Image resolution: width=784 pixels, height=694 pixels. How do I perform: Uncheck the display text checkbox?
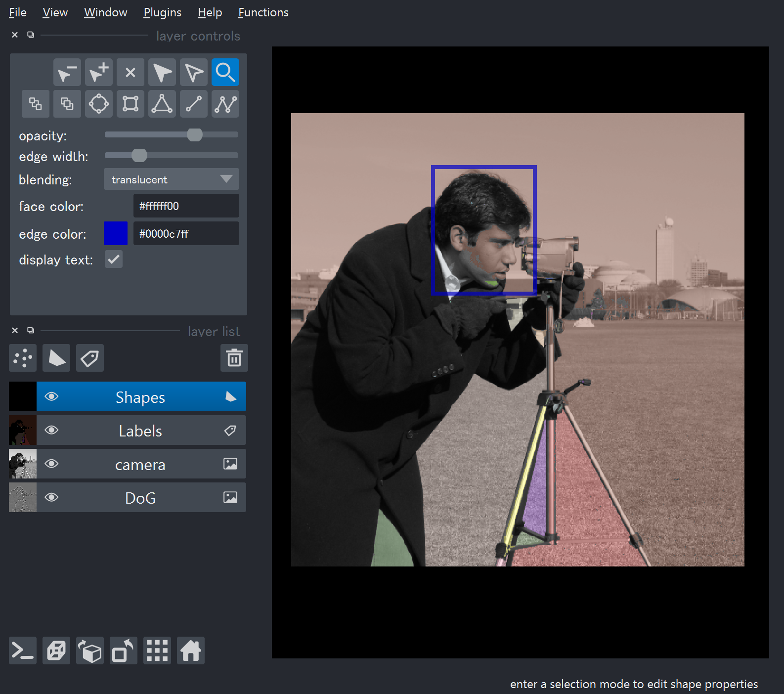click(x=114, y=260)
